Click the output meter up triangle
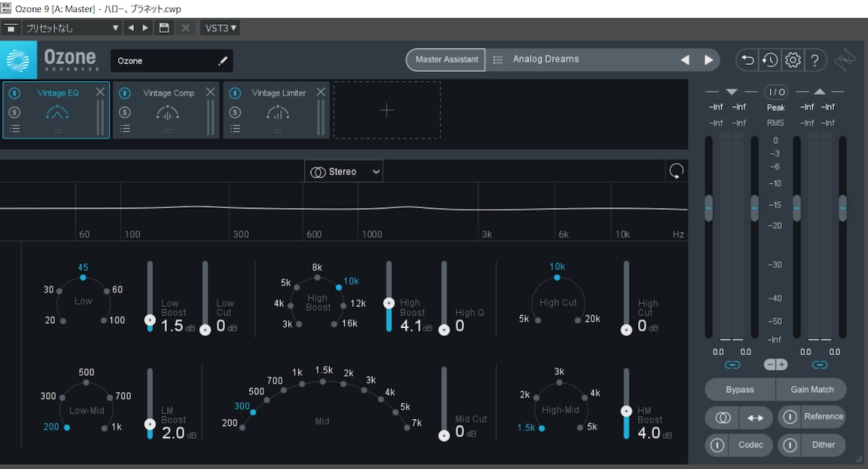 [820, 92]
